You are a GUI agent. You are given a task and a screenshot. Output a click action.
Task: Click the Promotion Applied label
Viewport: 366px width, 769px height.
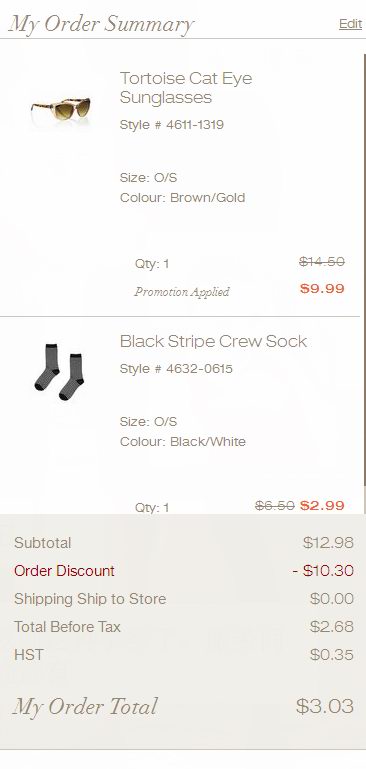click(182, 292)
